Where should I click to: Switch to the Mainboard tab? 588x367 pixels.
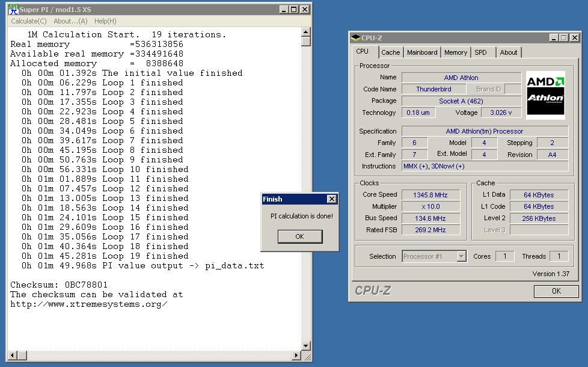422,52
